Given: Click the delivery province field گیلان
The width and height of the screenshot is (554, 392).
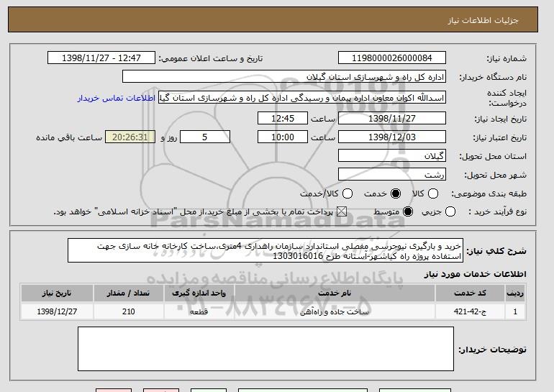Looking at the screenshot, I should click(392, 156).
